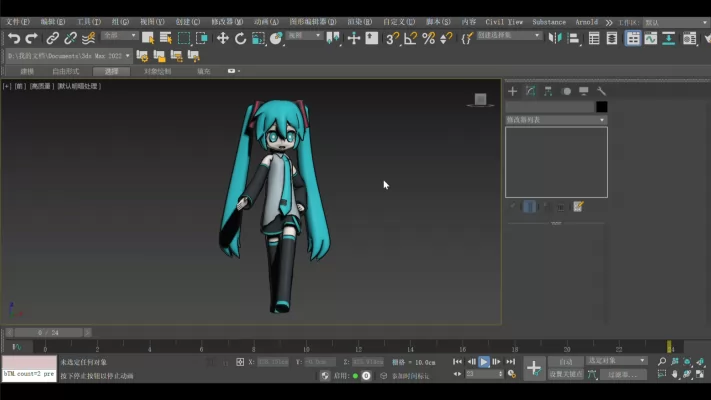Viewport: 711px width, 400px height.
Task: Toggle the Ribbon display button
Action: 633,39
